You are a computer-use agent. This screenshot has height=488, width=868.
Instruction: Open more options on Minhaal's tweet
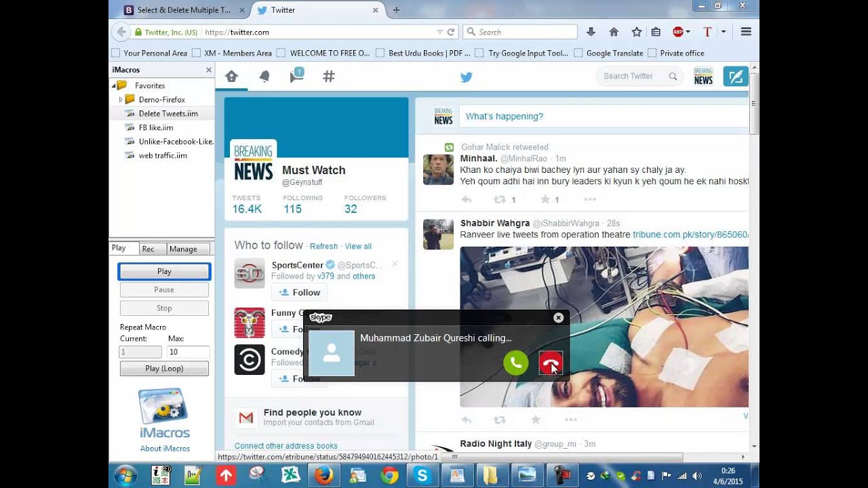click(x=589, y=199)
